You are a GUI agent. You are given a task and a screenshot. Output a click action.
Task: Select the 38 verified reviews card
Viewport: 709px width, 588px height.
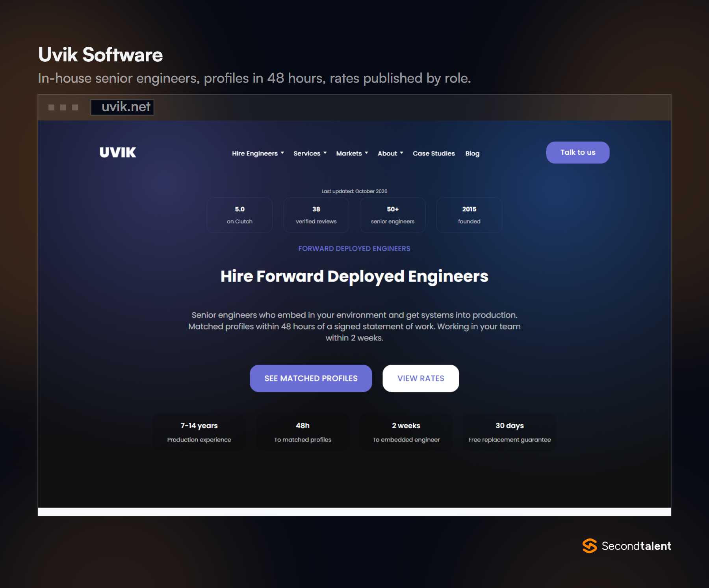[x=316, y=215]
